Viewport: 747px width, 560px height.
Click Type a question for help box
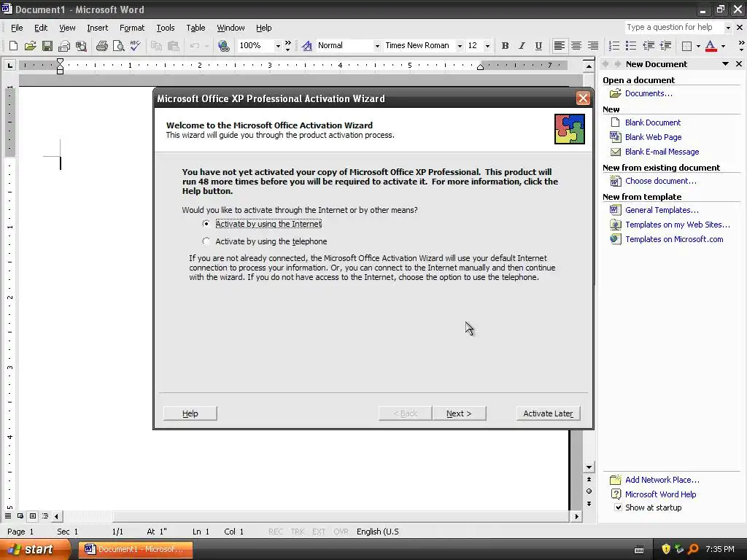coord(673,27)
